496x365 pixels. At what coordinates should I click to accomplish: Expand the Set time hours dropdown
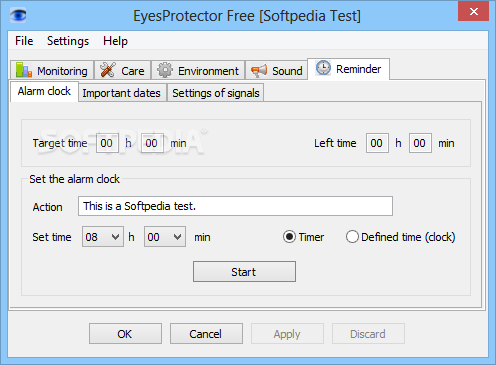point(103,237)
